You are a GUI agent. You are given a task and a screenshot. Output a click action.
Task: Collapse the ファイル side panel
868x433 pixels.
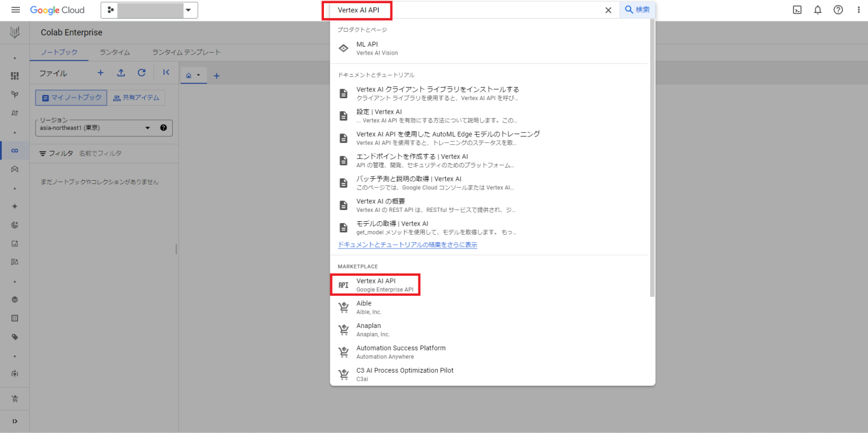166,73
